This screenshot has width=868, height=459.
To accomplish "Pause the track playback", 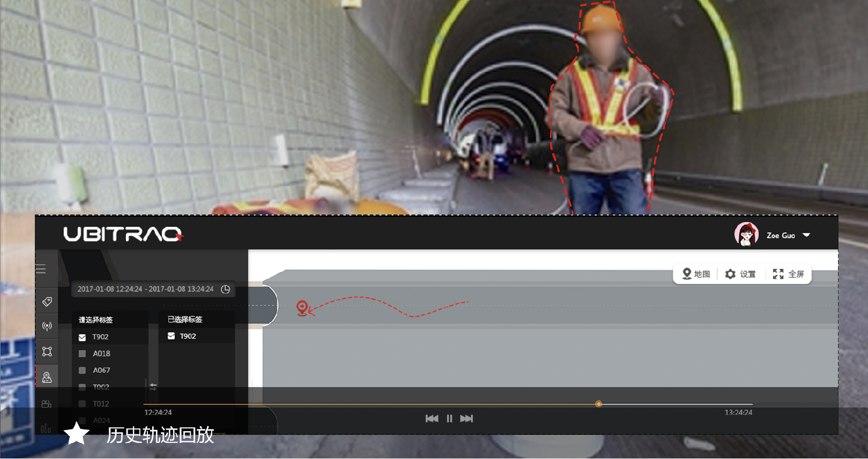I will coord(450,418).
